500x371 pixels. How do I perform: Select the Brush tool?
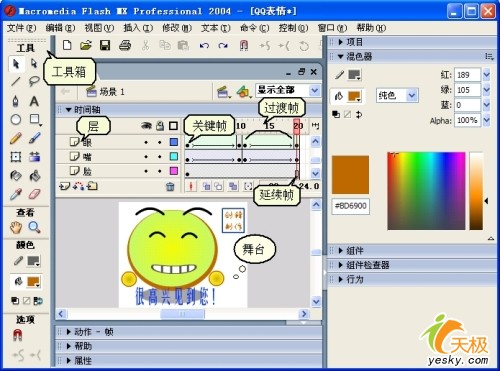point(35,138)
